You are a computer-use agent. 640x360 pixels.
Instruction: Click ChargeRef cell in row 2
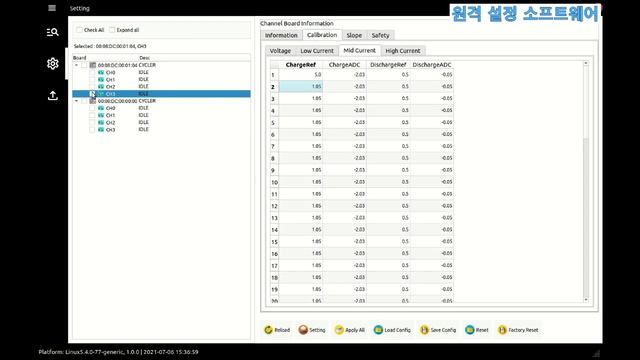coord(301,87)
